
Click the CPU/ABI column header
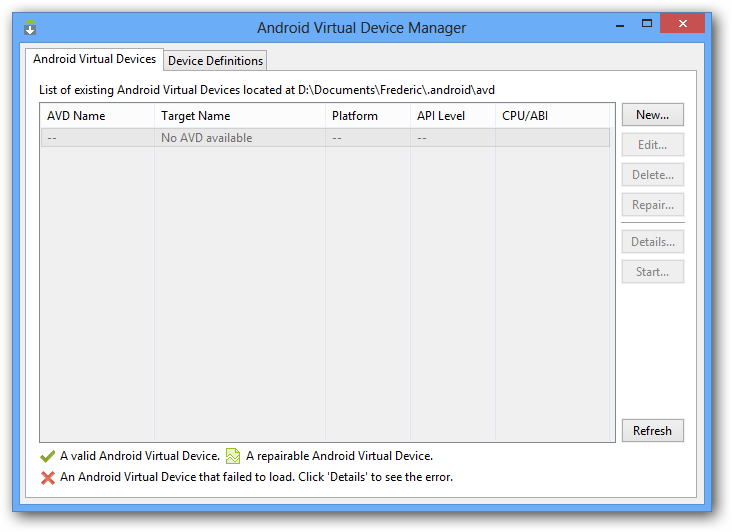552,116
